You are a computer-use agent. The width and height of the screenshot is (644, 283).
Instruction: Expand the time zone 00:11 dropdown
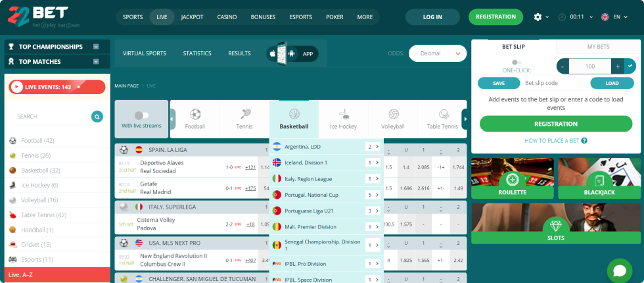coord(591,17)
